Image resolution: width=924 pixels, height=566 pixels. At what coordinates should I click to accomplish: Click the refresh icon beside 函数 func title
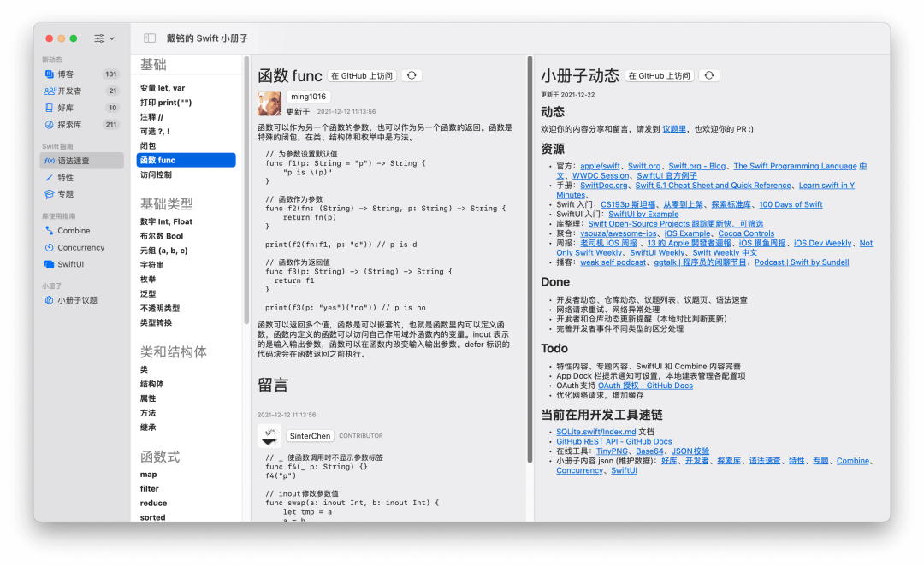[411, 74]
